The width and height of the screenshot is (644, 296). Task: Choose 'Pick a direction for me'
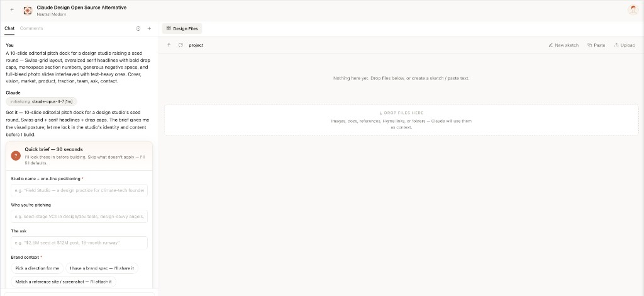37,268
